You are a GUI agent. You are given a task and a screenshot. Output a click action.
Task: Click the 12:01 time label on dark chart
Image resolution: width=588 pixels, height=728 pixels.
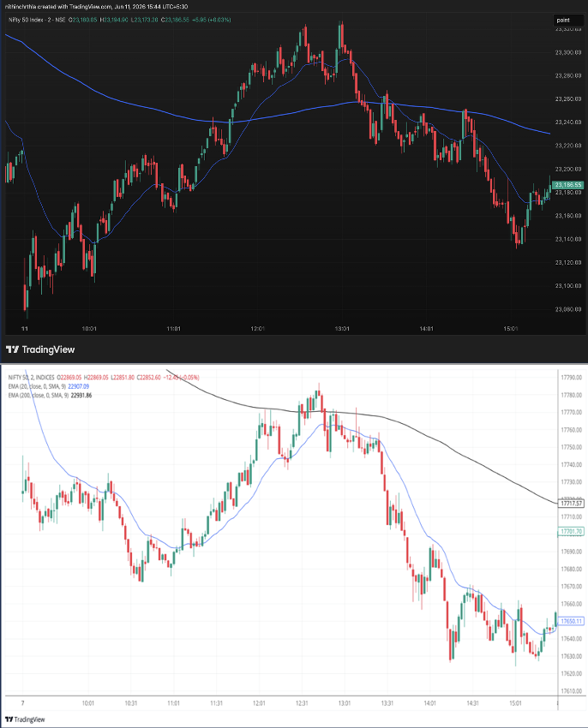click(257, 329)
